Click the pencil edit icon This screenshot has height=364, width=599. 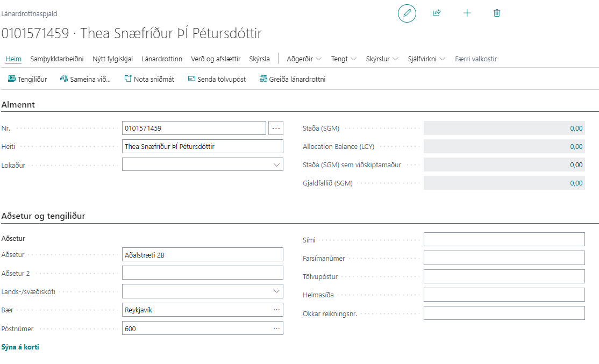(x=407, y=13)
